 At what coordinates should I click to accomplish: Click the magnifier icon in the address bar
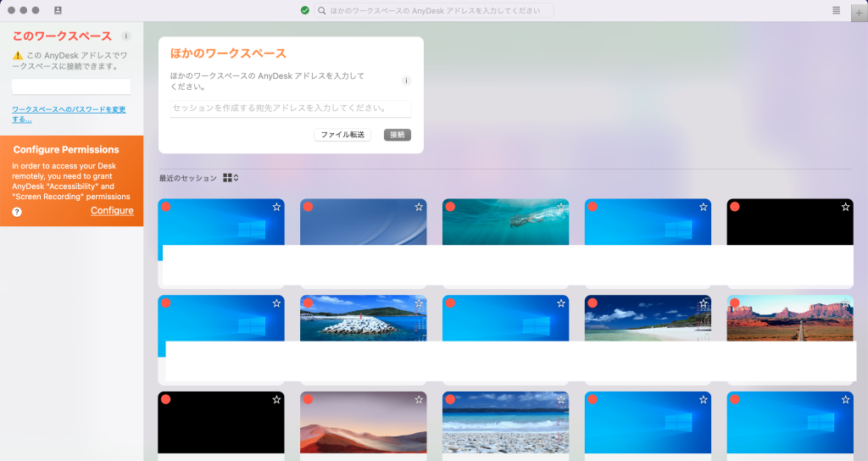click(x=321, y=10)
